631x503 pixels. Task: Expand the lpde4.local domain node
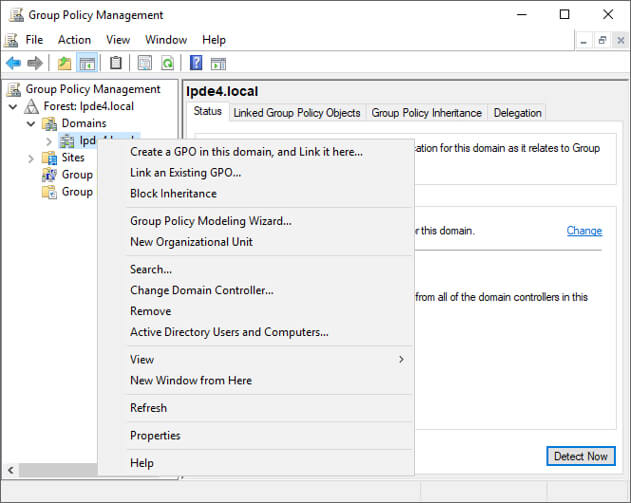click(x=49, y=141)
